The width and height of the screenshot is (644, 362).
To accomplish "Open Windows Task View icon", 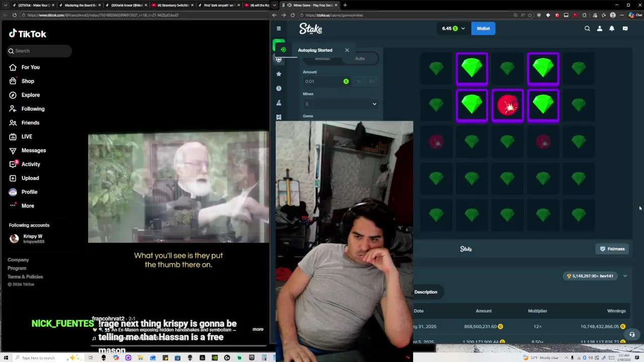I will [91, 357].
